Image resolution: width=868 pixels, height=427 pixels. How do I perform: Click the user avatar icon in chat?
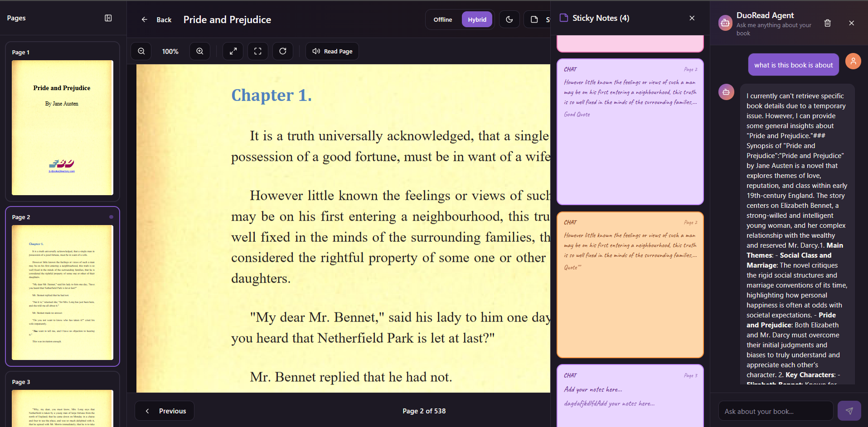[x=853, y=61]
